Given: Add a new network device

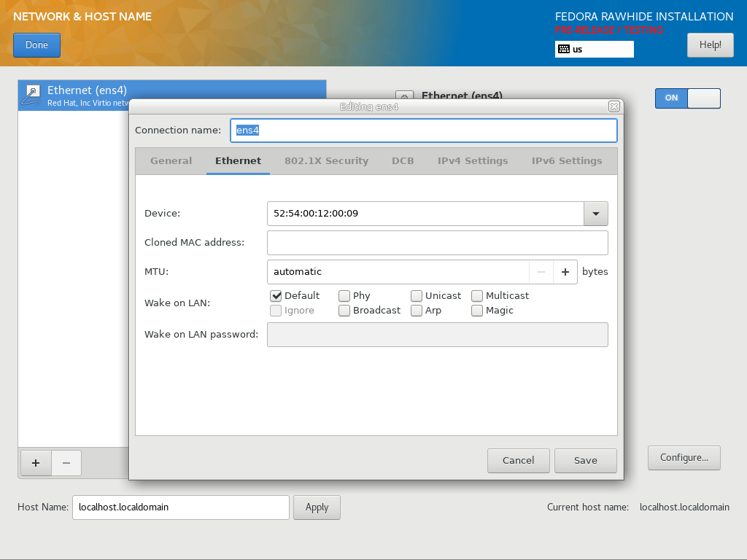Looking at the screenshot, I should point(36,463).
